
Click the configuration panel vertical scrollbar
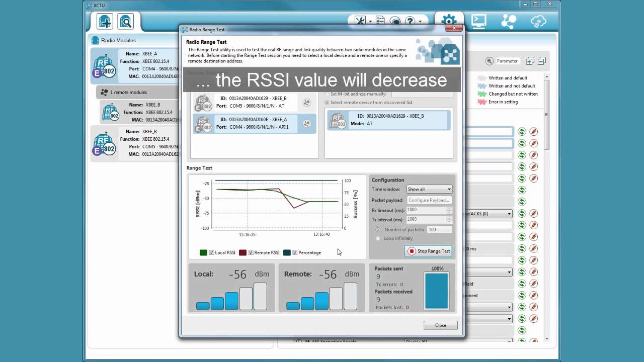click(x=547, y=116)
